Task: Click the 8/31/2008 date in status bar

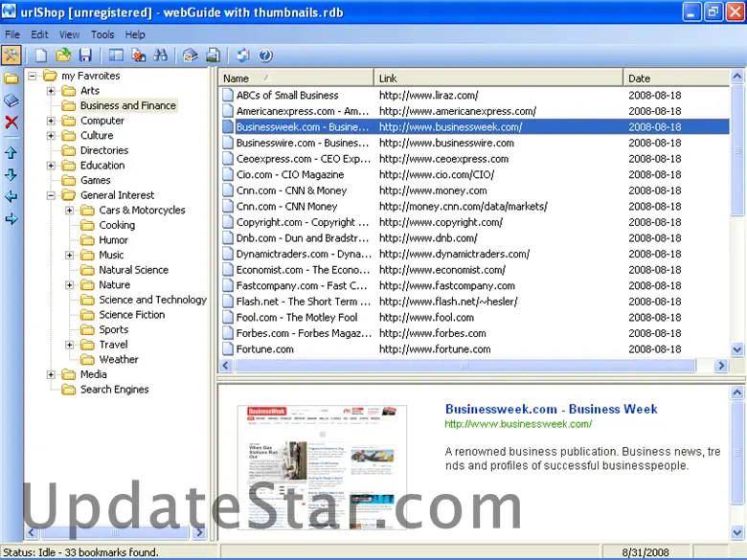Action: point(645,552)
